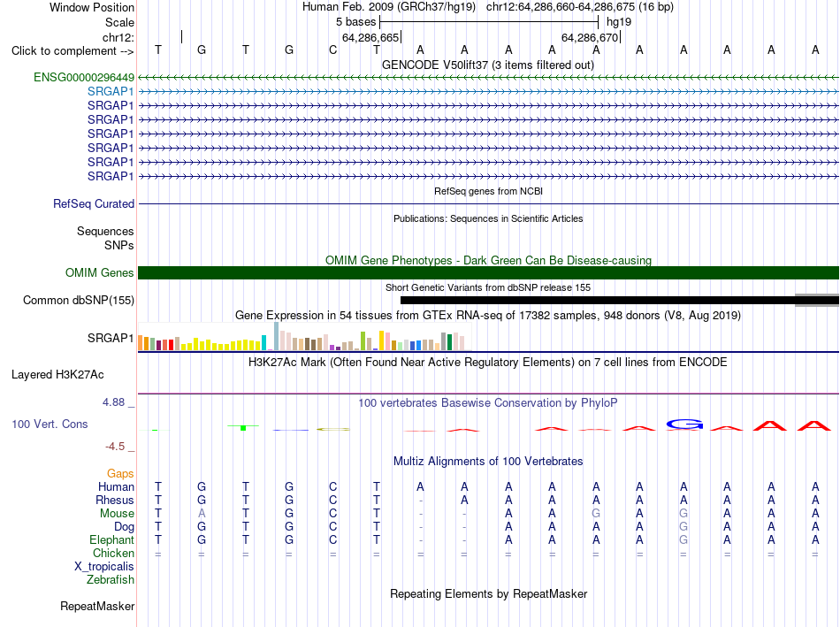This screenshot has height=627, width=840.
Task: Click 'Multiz Alignments of 100 Vertebrates' title
Action: pyautogui.click(x=488, y=462)
